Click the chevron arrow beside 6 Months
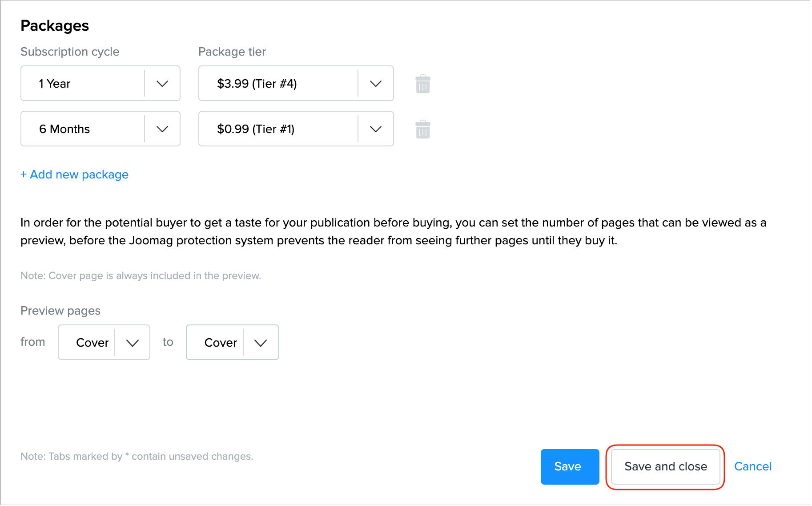812x506 pixels. point(162,129)
